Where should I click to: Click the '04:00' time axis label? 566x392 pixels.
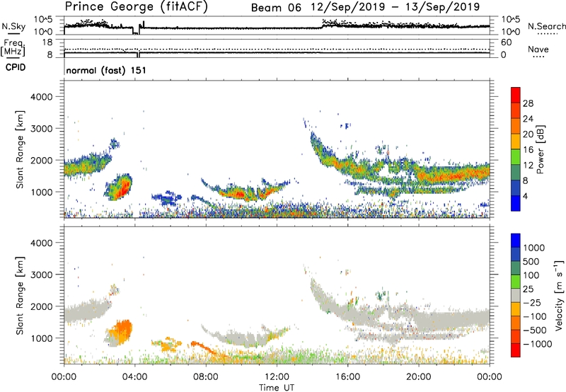(x=135, y=377)
